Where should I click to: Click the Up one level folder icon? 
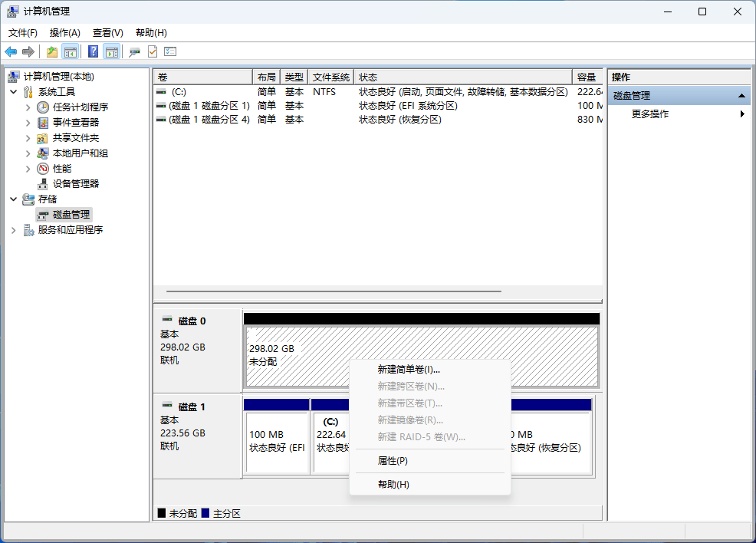click(51, 52)
